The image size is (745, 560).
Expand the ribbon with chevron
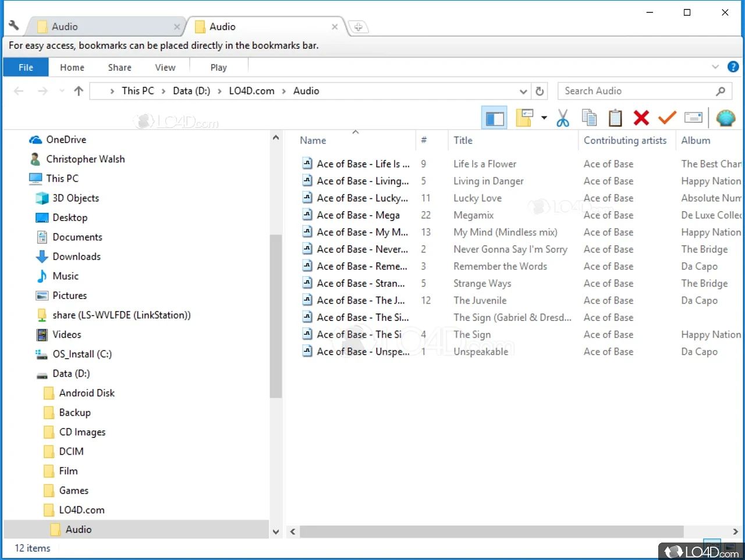click(715, 67)
